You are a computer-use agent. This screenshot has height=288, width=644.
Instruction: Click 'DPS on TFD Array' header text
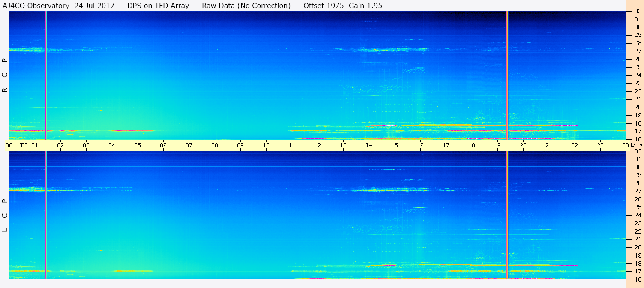click(x=158, y=6)
